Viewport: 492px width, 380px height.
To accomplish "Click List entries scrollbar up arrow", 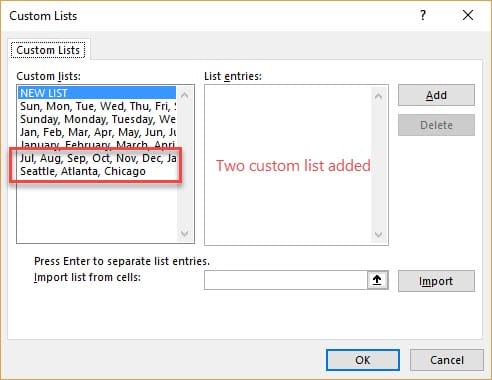I will (x=378, y=96).
